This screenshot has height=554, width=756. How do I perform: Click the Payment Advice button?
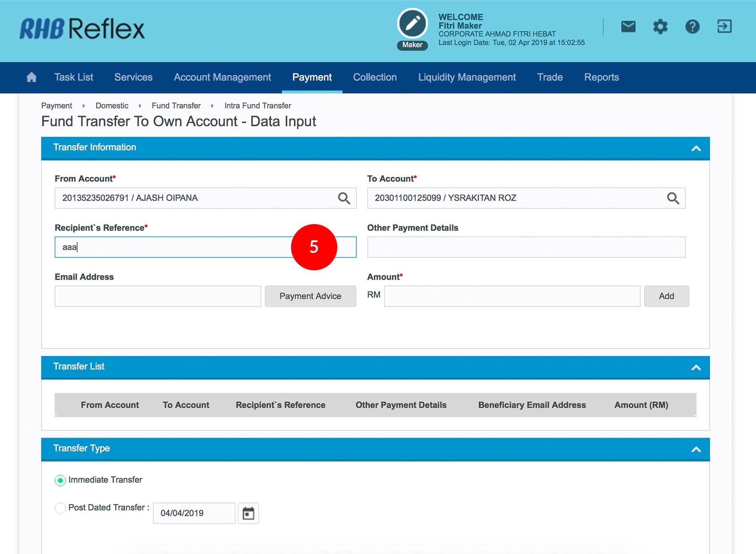(310, 296)
